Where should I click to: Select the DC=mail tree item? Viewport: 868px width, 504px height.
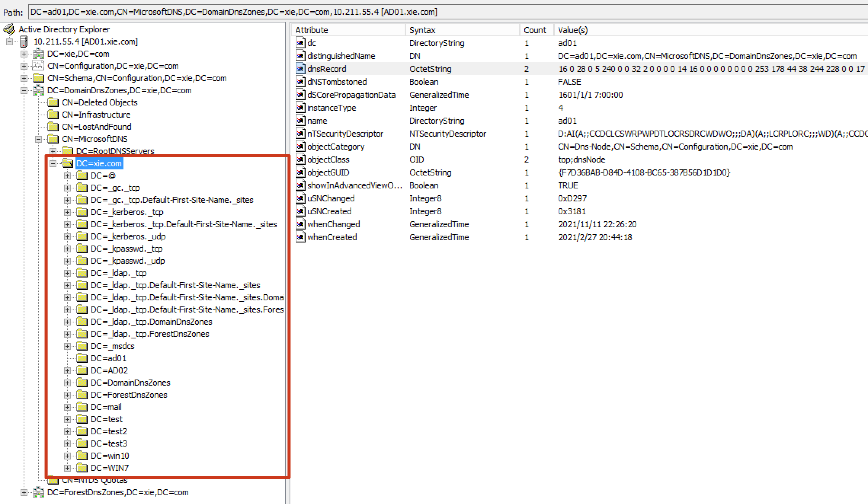click(x=106, y=407)
